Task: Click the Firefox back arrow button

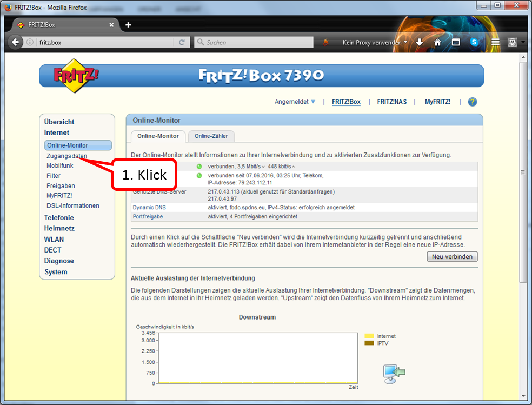Action: click(15, 42)
